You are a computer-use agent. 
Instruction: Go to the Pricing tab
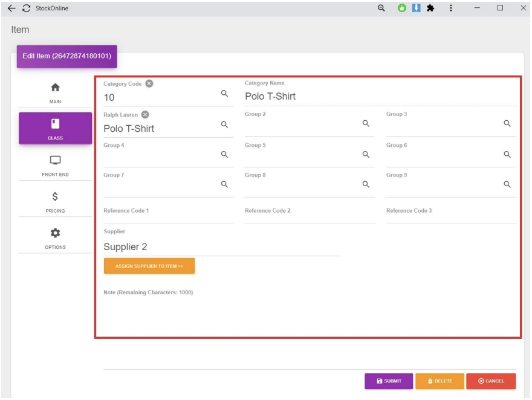coord(55,202)
